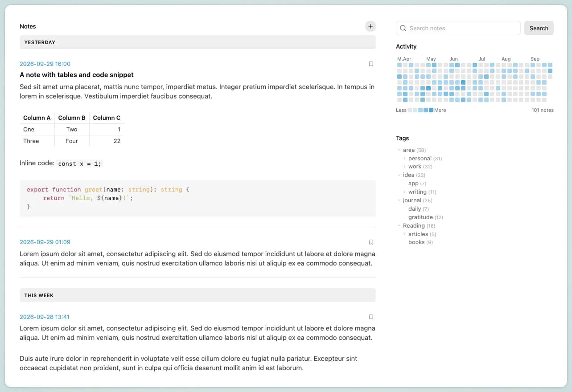Click the Tags heading
Image resolution: width=572 pixels, height=392 pixels.
click(402, 138)
